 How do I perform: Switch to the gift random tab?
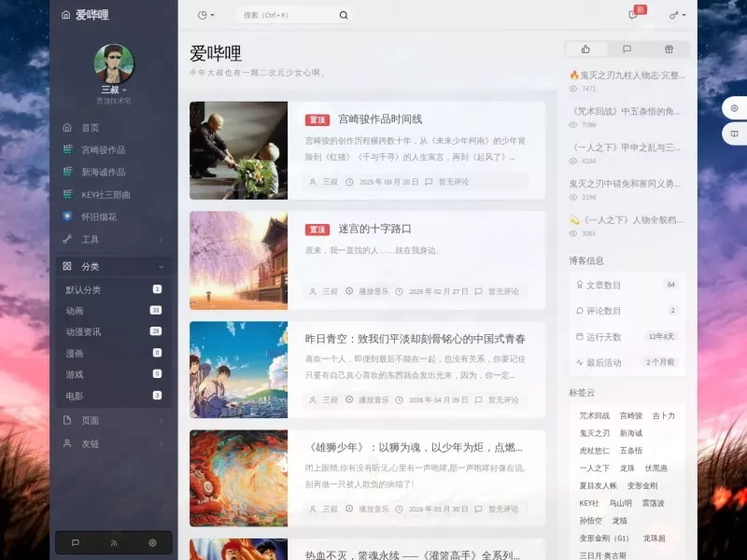[x=669, y=49]
